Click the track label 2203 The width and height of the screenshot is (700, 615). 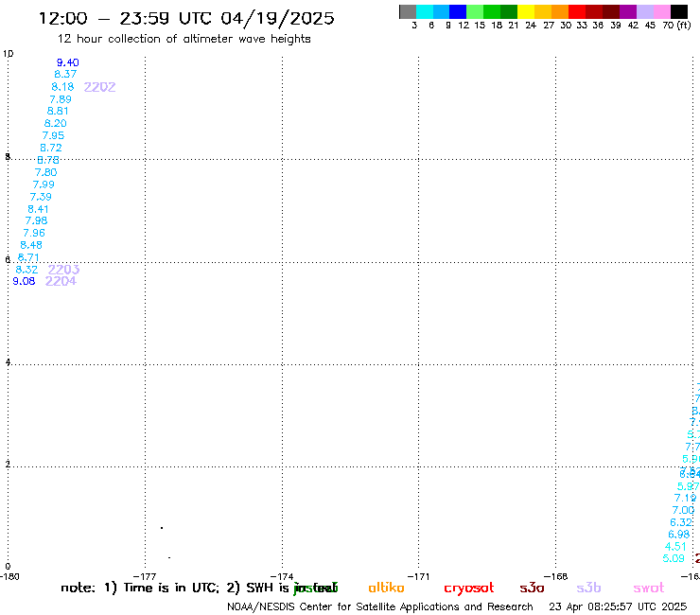tap(63, 270)
